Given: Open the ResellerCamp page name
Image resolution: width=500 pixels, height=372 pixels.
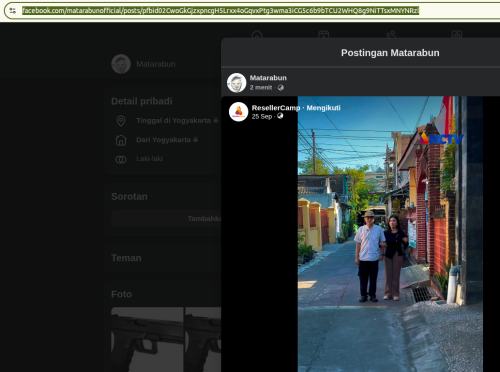Looking at the screenshot, I should (x=276, y=108).
